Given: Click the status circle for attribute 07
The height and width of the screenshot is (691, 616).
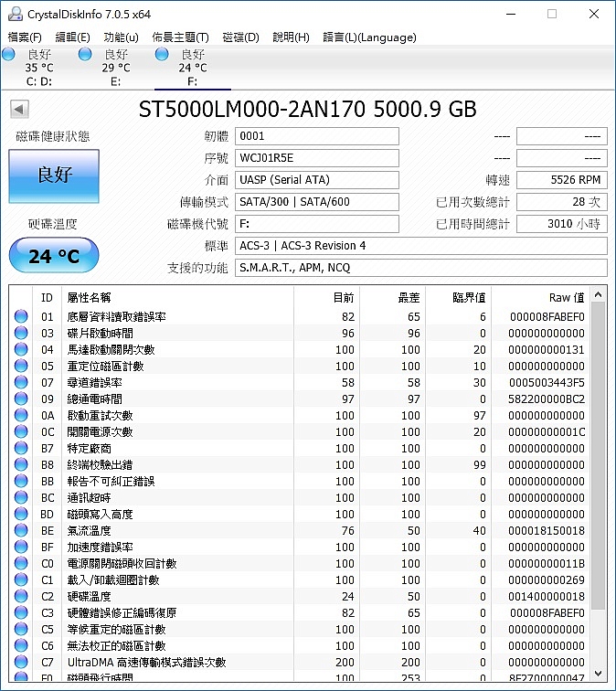Looking at the screenshot, I should [21, 382].
